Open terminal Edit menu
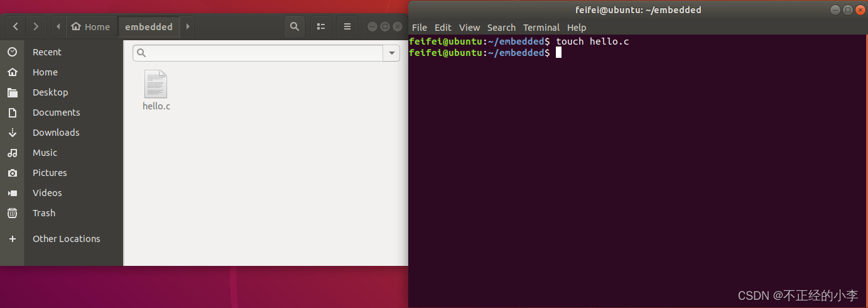 443,28
